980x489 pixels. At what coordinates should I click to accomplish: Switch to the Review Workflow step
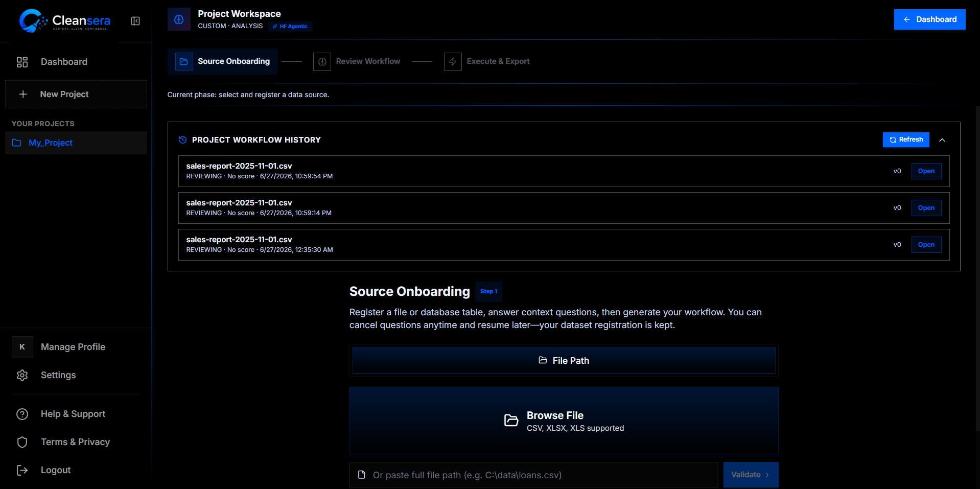tap(357, 61)
